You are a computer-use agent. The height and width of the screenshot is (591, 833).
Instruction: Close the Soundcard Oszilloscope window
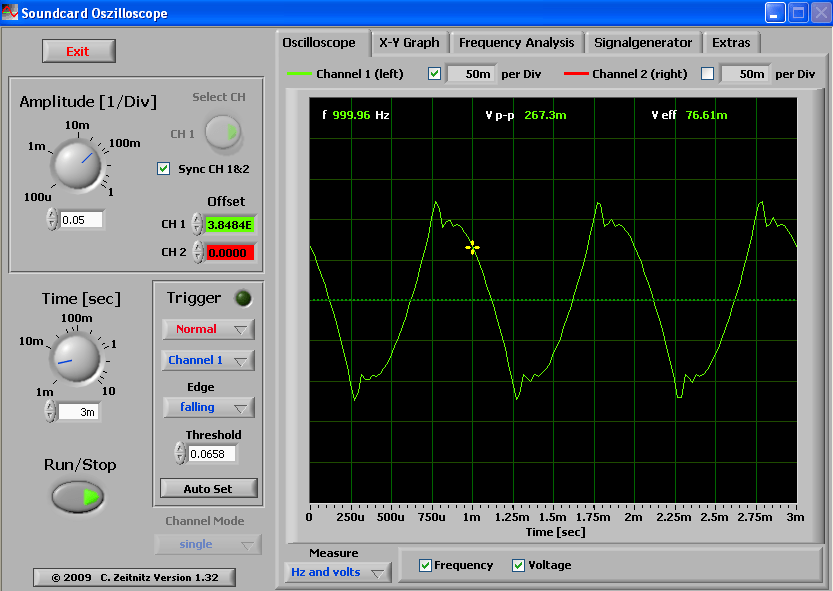coord(821,13)
